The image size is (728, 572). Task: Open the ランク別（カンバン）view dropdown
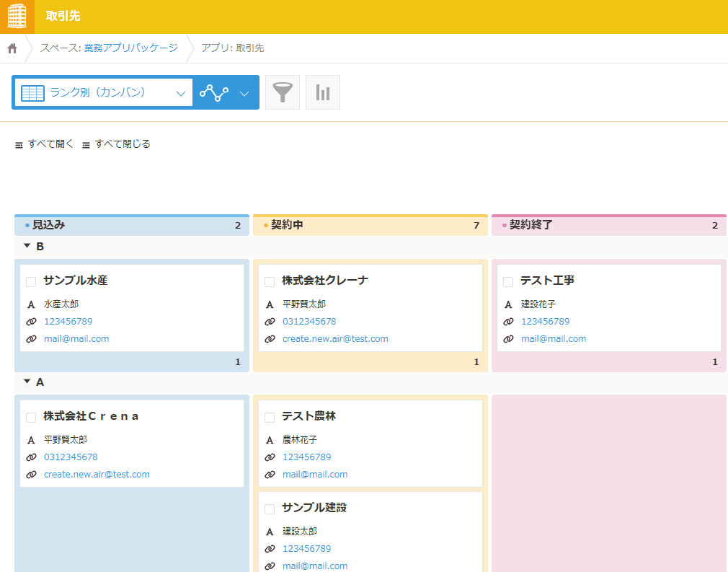click(104, 92)
